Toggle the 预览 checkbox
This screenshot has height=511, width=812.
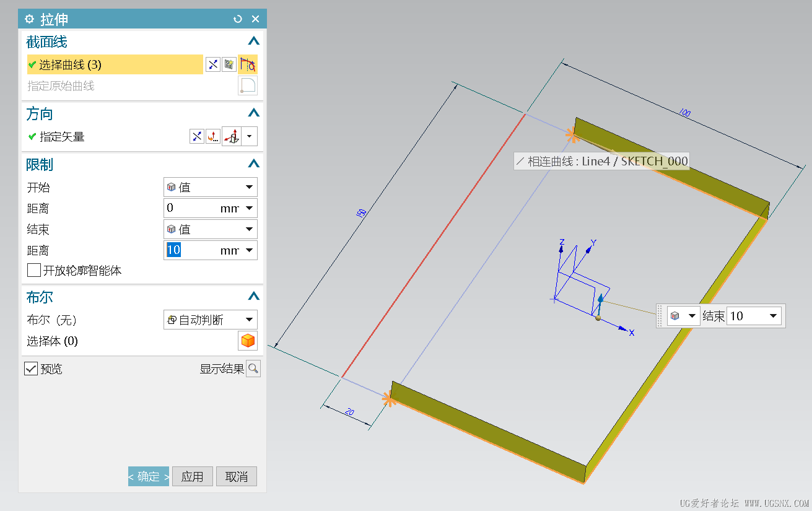[x=30, y=369]
